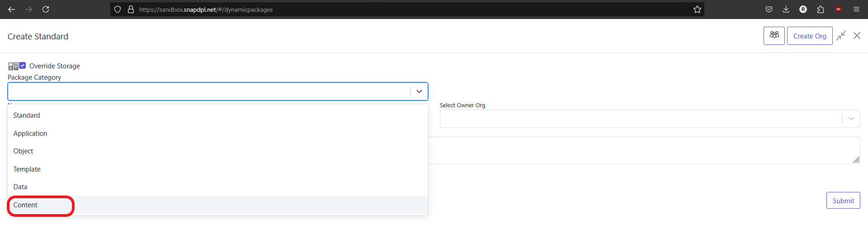Viewport: 868px width, 234px height.
Task: Uncheck the Override Storage checkbox
Action: coord(23,66)
